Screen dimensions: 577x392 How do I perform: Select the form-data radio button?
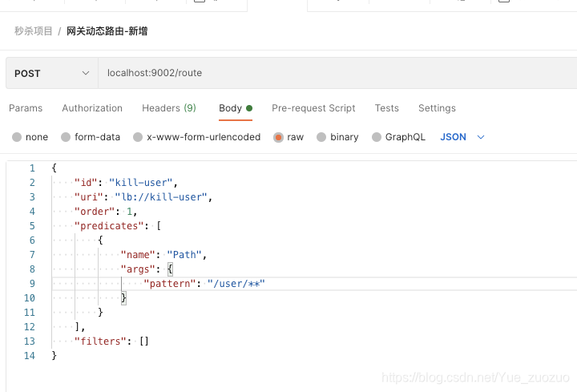pos(66,137)
